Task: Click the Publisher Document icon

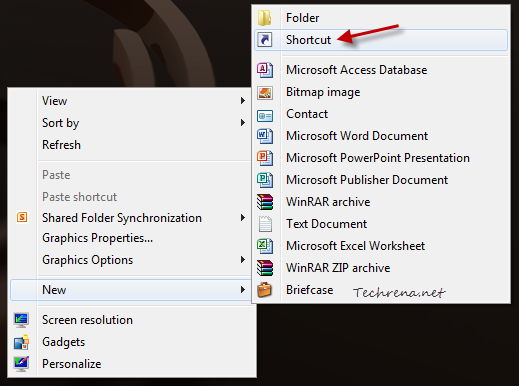Action: pyautogui.click(x=265, y=180)
